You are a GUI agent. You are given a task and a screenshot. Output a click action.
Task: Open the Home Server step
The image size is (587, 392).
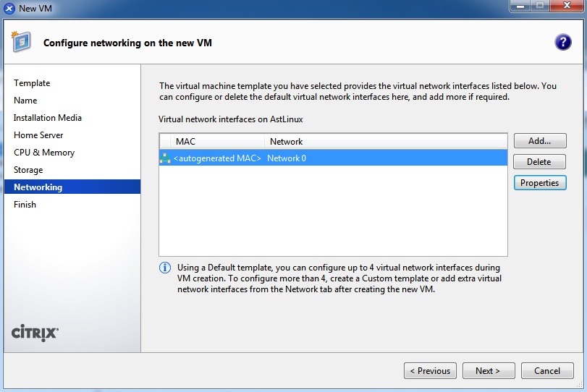pyautogui.click(x=38, y=135)
